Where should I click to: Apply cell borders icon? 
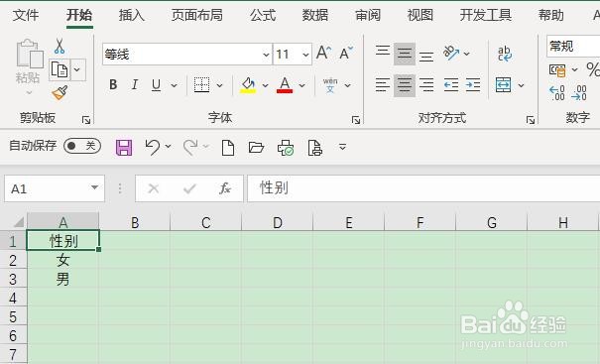click(201, 85)
